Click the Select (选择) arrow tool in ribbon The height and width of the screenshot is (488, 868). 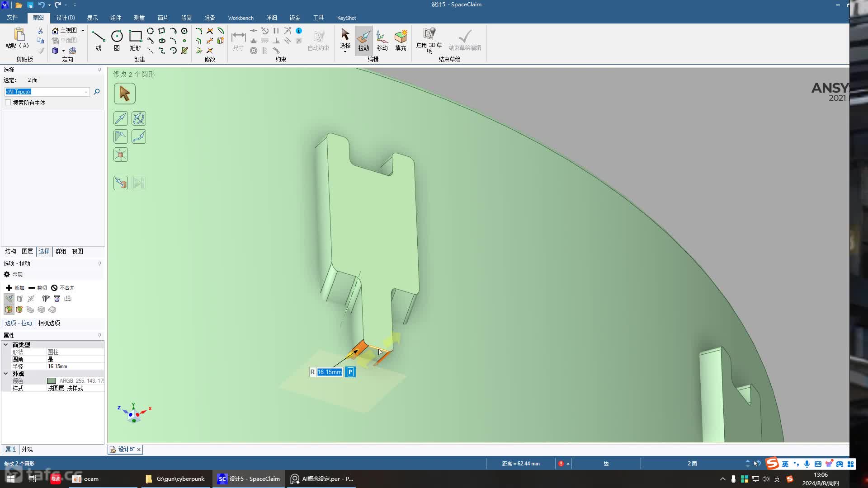[x=345, y=38]
